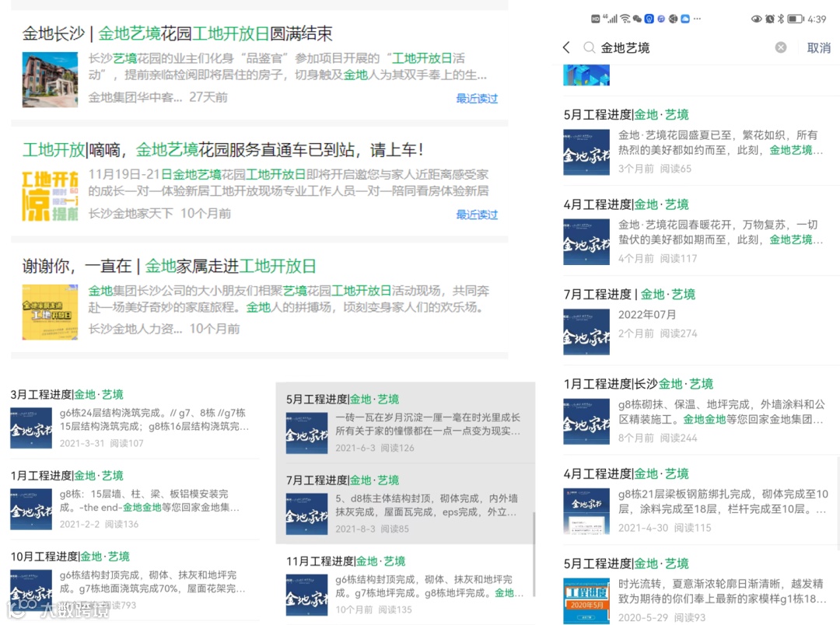Click 工程进度 2020年5月 thumbnail image

[x=586, y=601]
